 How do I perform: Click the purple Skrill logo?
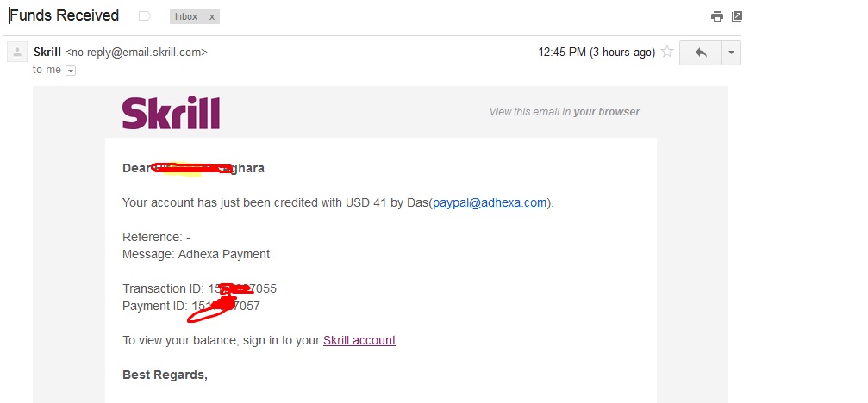coord(171,113)
